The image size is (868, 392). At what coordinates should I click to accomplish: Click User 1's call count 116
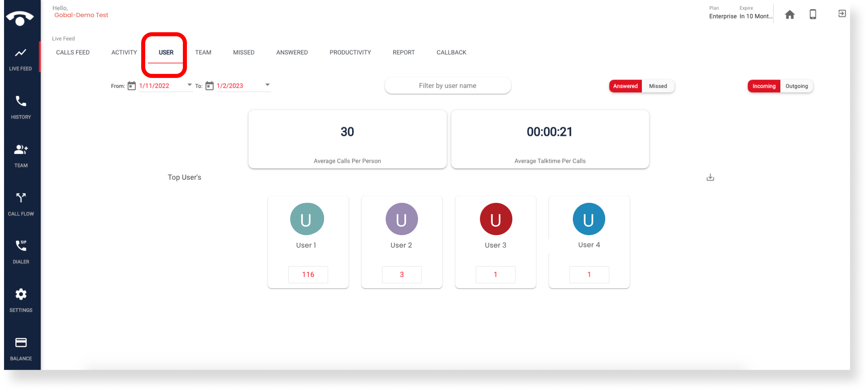coord(308,274)
